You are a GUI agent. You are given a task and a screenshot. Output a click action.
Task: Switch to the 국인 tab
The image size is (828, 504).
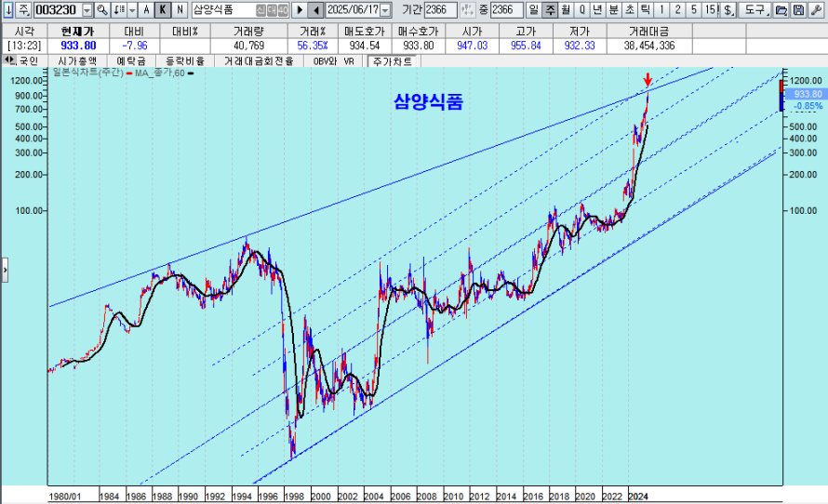[x=29, y=61]
